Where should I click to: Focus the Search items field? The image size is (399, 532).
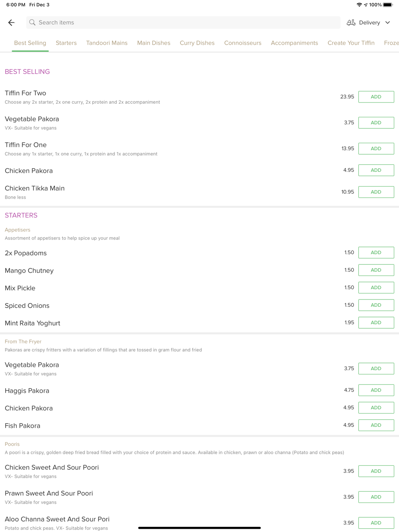pos(183,23)
